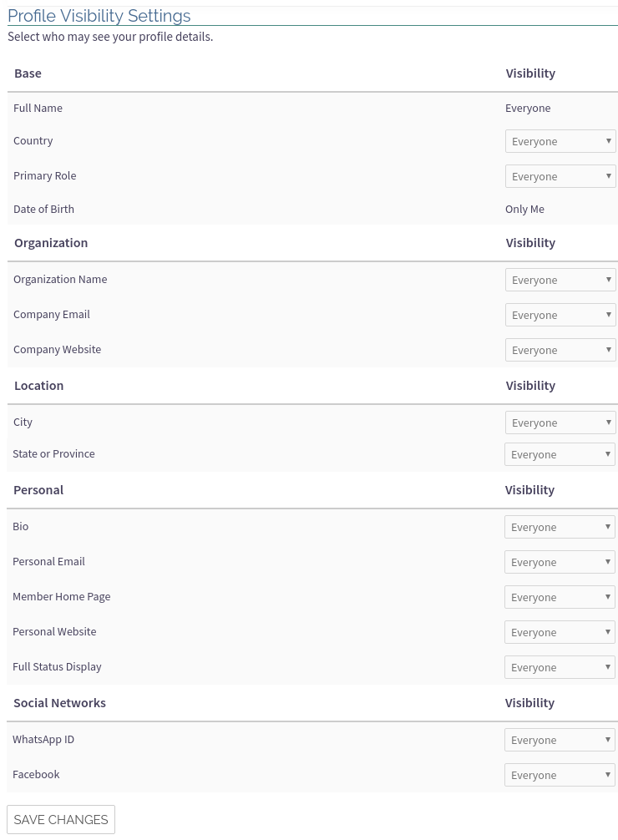Image resolution: width=618 pixels, height=840 pixels.
Task: Open the Personal Website visibility dropdown
Action: (560, 631)
